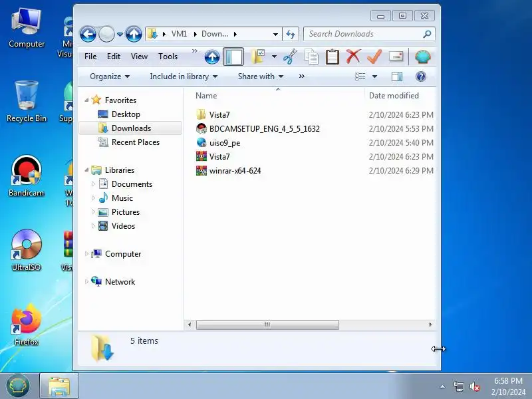Open the Edit menu
The height and width of the screenshot is (399, 532).
[114, 57]
